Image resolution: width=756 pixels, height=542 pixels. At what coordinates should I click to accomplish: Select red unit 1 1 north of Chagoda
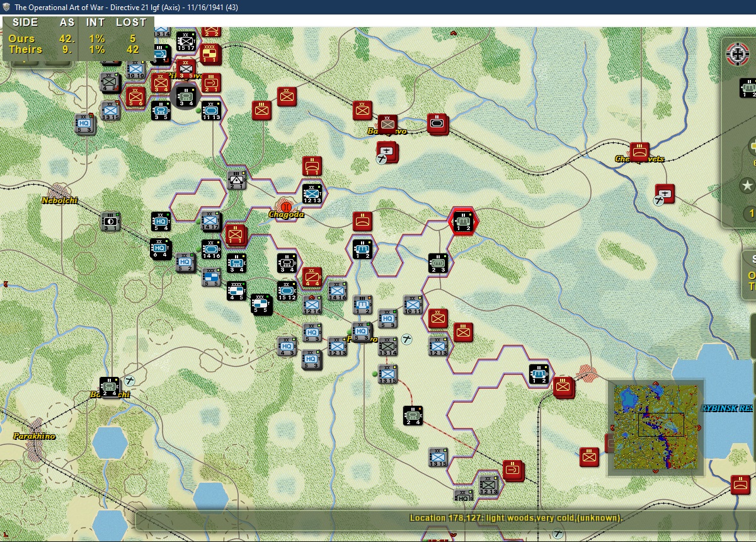tap(312, 166)
